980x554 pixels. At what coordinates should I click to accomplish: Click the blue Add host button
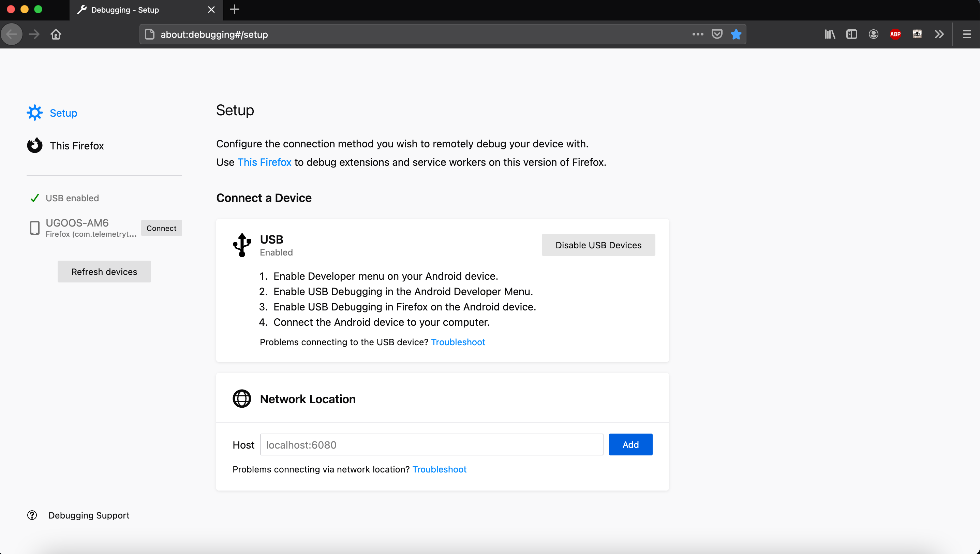(630, 444)
